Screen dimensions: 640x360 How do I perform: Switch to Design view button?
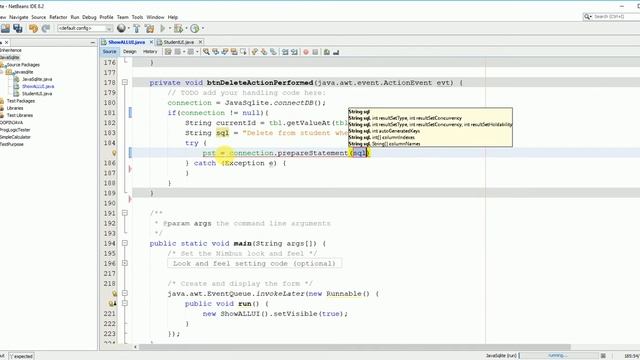pos(129,52)
